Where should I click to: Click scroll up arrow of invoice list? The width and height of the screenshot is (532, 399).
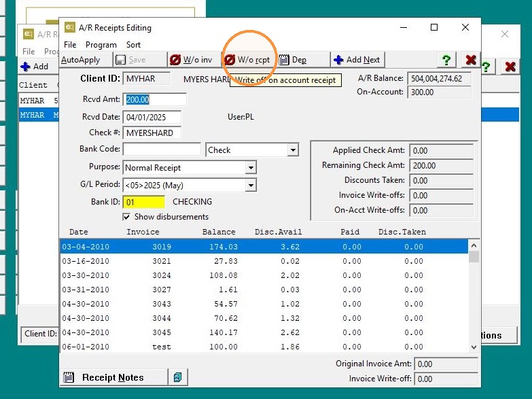pyautogui.click(x=474, y=245)
